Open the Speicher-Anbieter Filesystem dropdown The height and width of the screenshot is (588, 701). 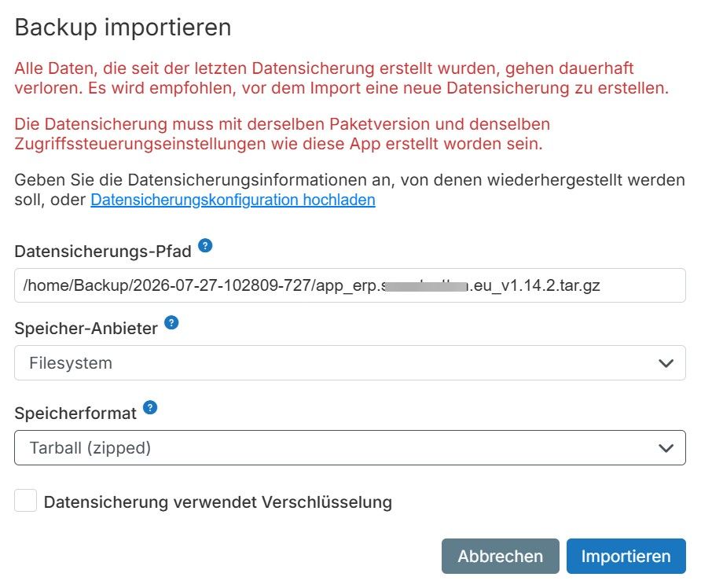tap(350, 362)
